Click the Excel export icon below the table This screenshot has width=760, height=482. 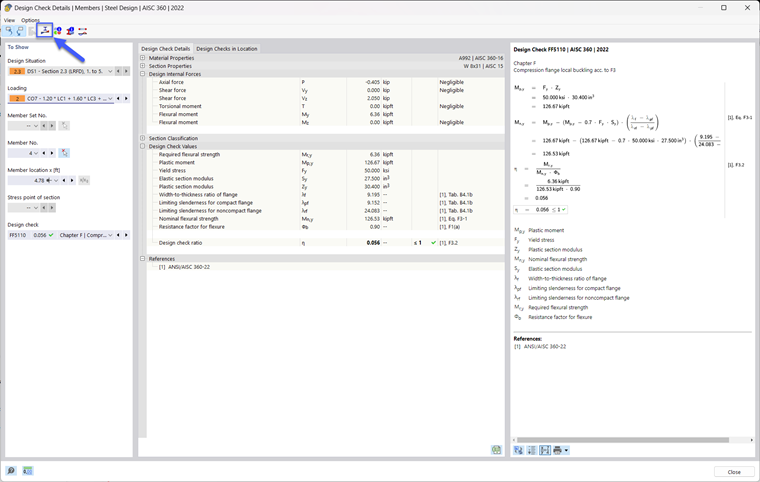496,450
